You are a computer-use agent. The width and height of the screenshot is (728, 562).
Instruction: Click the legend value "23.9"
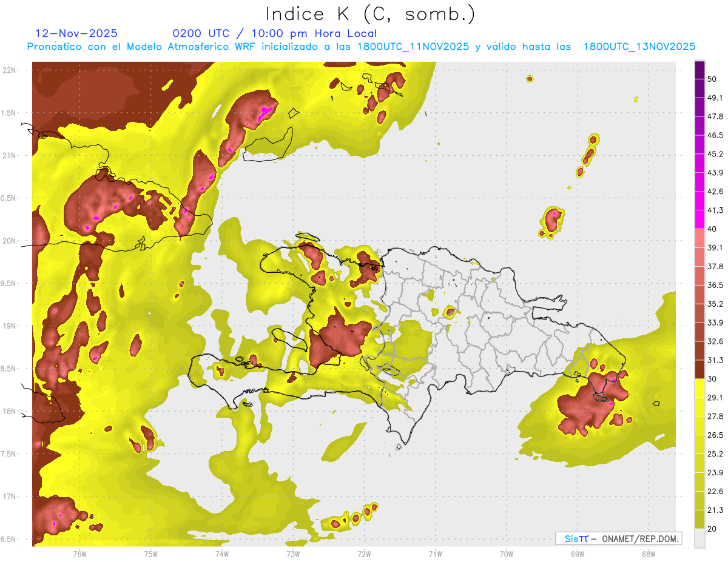pyautogui.click(x=715, y=472)
